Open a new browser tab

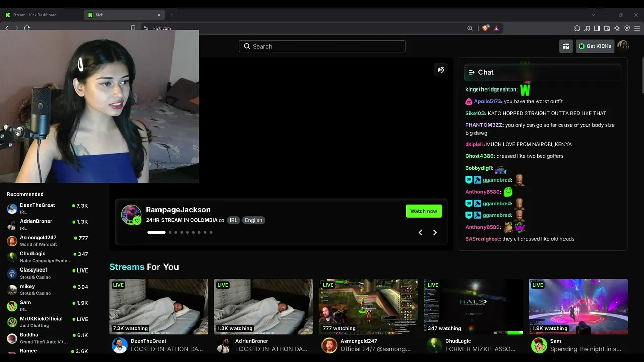pyautogui.click(x=172, y=15)
